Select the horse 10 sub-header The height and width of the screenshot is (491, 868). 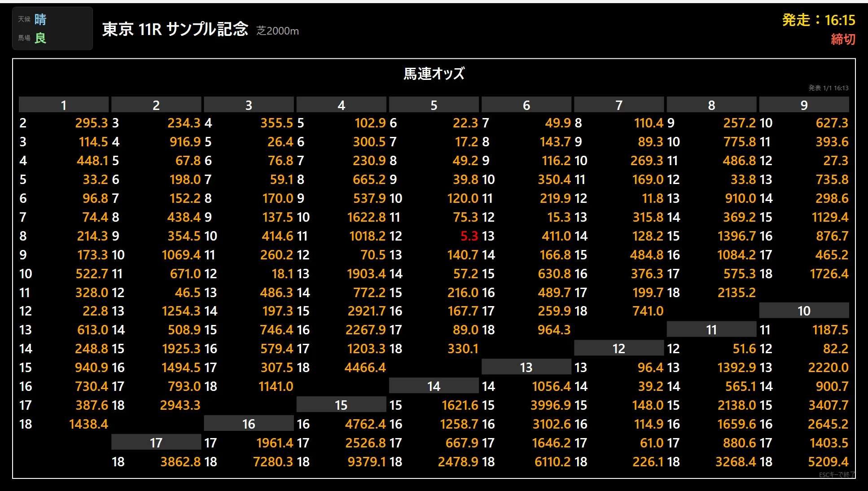click(804, 311)
